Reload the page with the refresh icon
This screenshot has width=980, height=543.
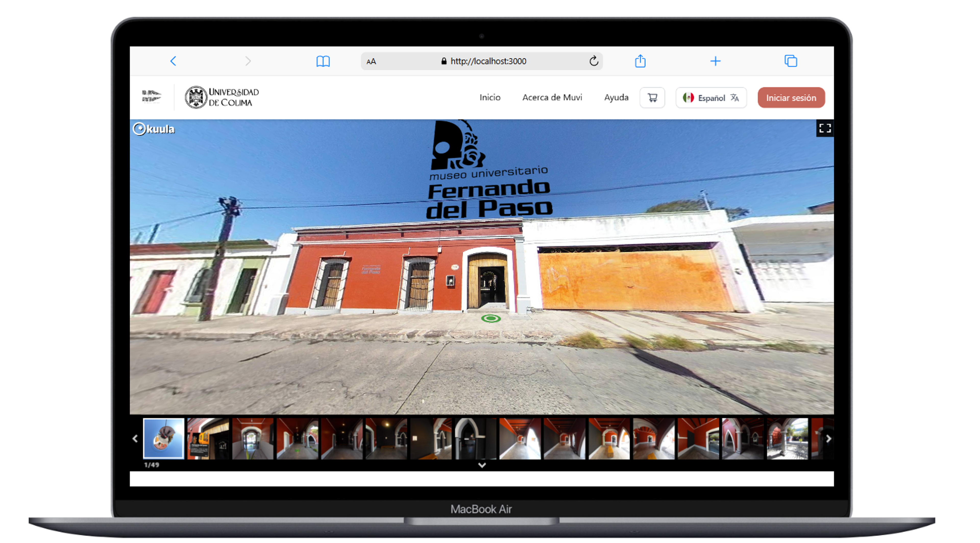point(593,61)
